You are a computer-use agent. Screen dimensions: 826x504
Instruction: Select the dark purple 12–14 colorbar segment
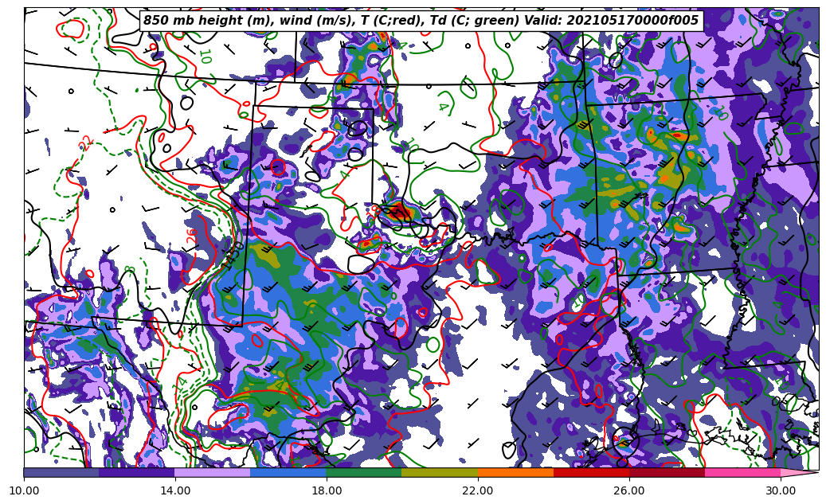point(137,472)
